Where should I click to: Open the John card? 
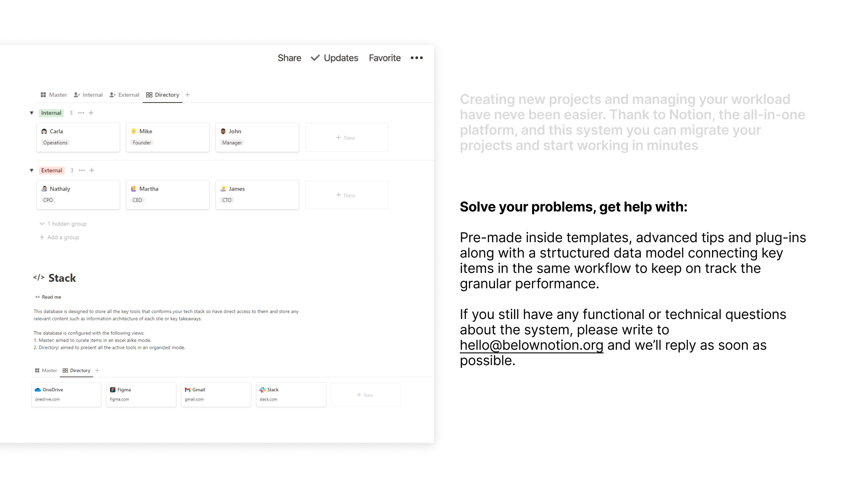pos(257,137)
